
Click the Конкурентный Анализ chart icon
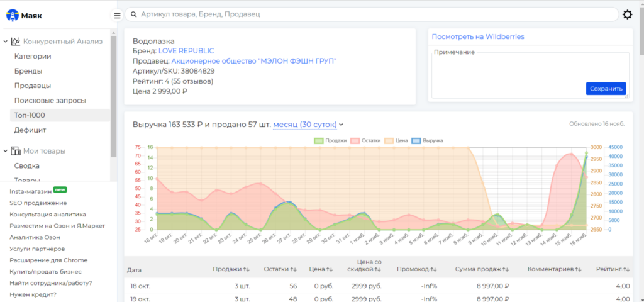click(x=16, y=41)
